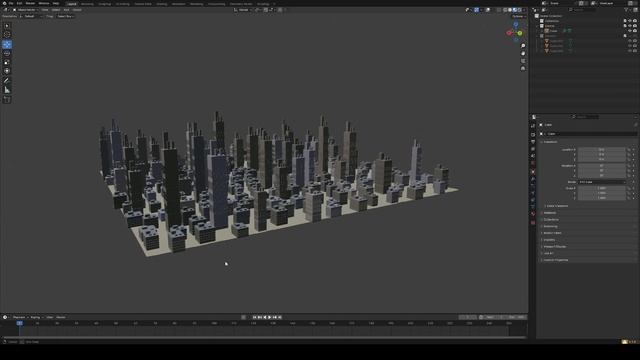
Task: Open the viewport Add menu
Action: (x=67, y=10)
